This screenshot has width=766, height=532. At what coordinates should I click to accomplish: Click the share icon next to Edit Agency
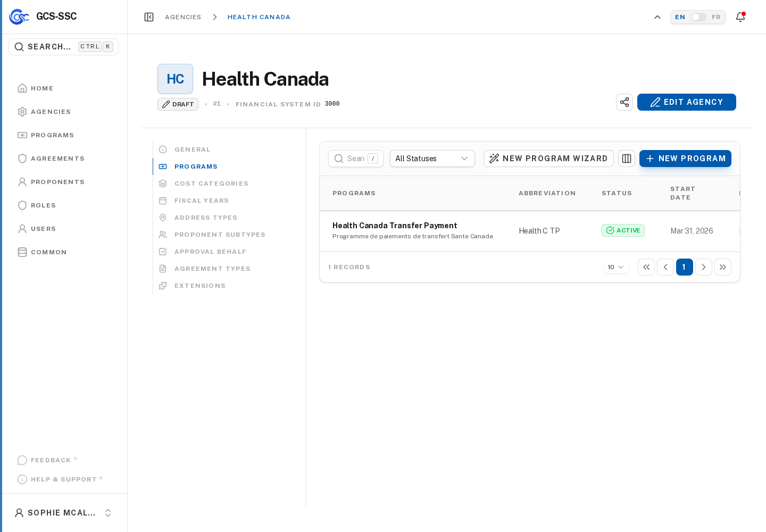[x=625, y=102]
